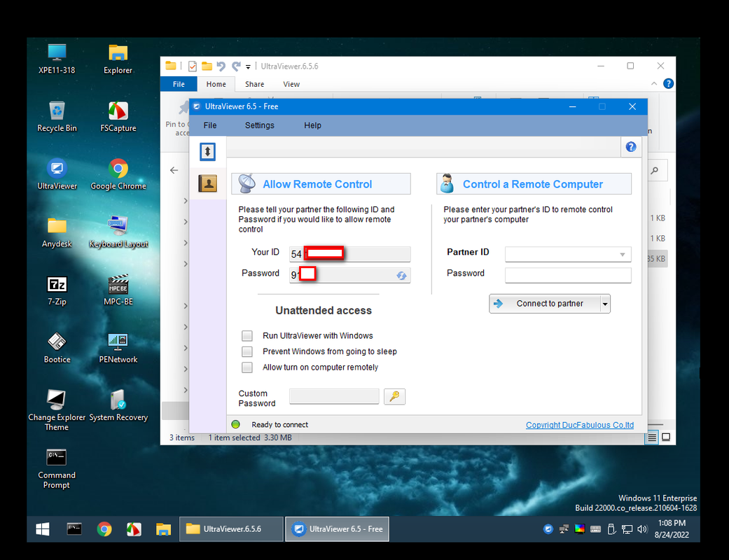Screen dimensions: 729x560
Task: Select the Anydesk folder icon
Action: coord(57,232)
